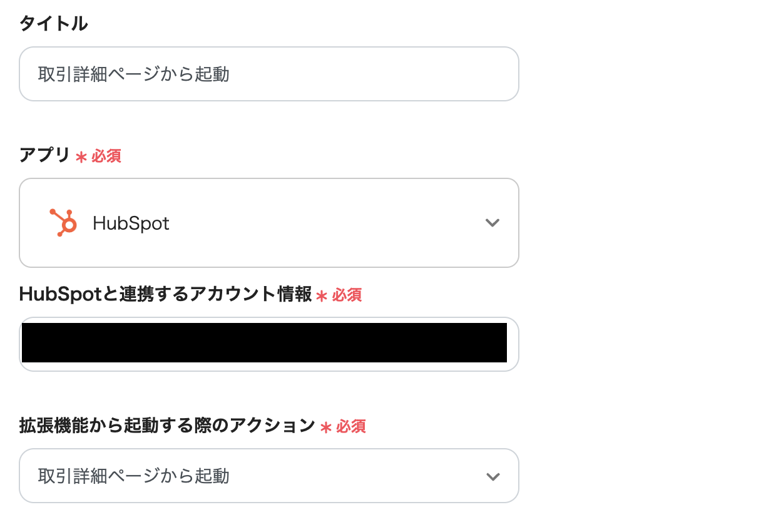Click the 必須 marker beside アクション label
Screen dimensions: 766x532
tap(350, 427)
